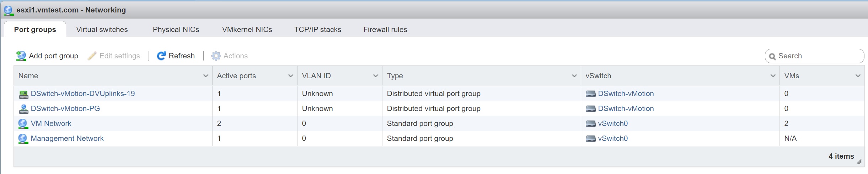
Task: Click the resize grip beside 4 items
Action: (859, 162)
